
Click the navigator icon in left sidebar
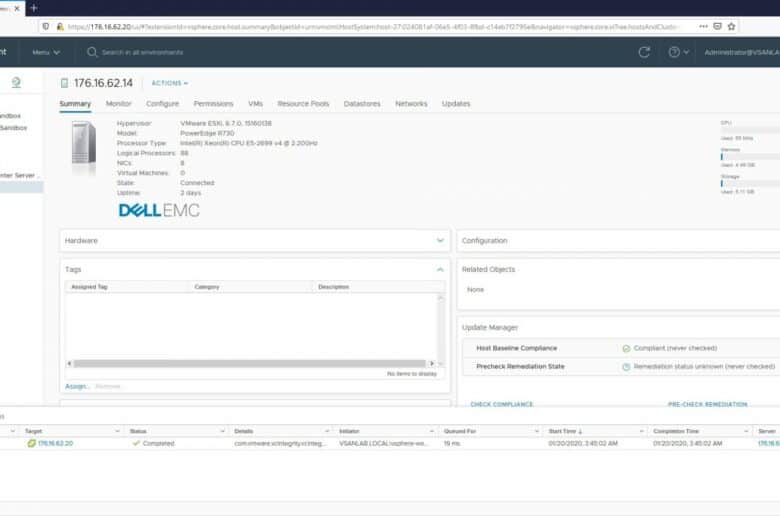click(x=16, y=82)
